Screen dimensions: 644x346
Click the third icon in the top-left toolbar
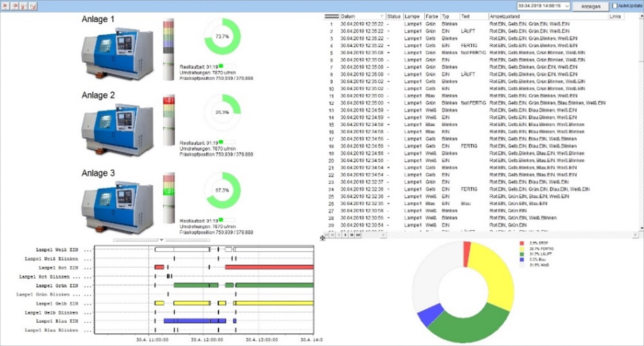[24, 6]
